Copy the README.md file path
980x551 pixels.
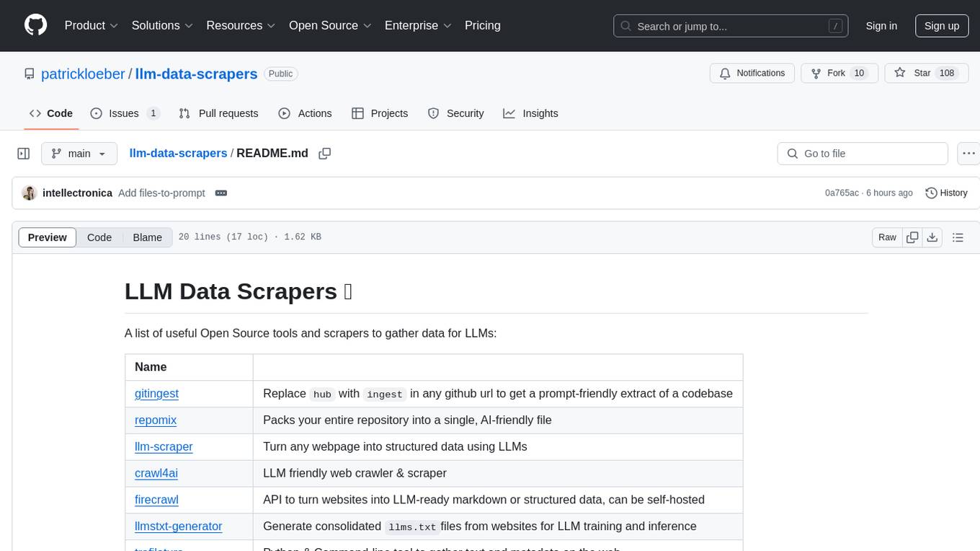325,154
